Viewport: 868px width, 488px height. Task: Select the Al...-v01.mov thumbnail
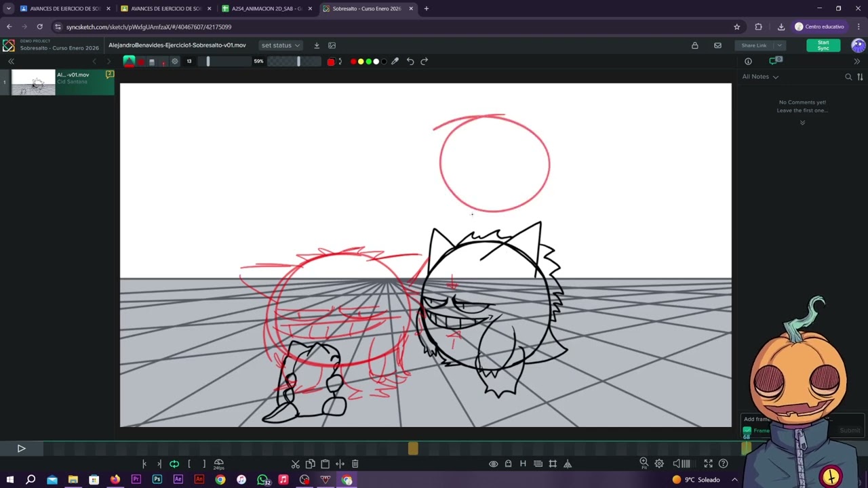tap(33, 82)
